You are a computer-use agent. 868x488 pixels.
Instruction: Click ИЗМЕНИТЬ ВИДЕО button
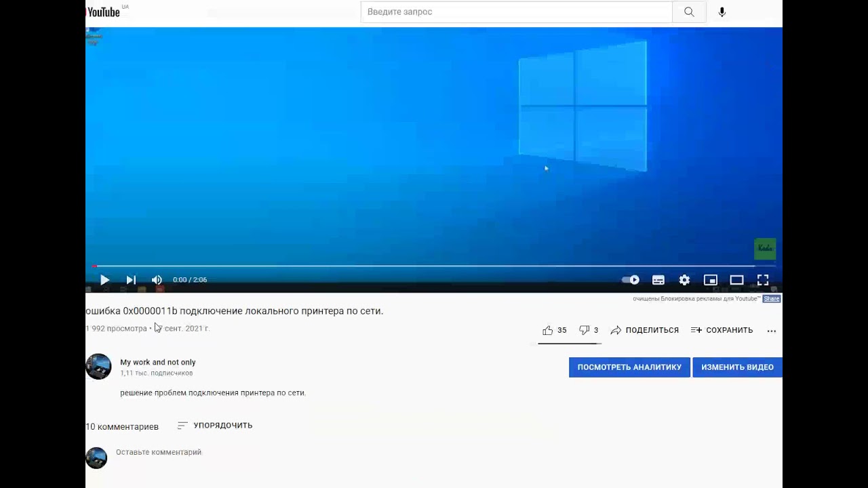(x=737, y=367)
